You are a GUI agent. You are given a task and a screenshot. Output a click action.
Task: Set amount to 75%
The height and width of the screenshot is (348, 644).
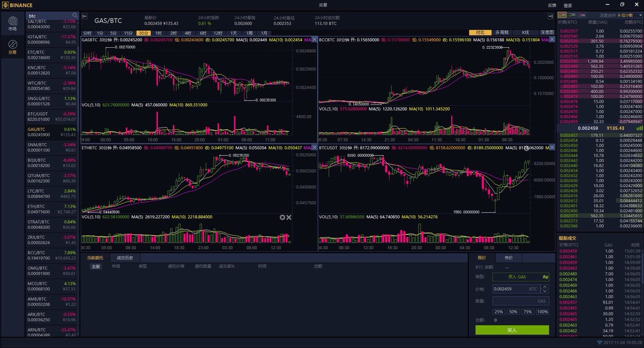tap(527, 312)
